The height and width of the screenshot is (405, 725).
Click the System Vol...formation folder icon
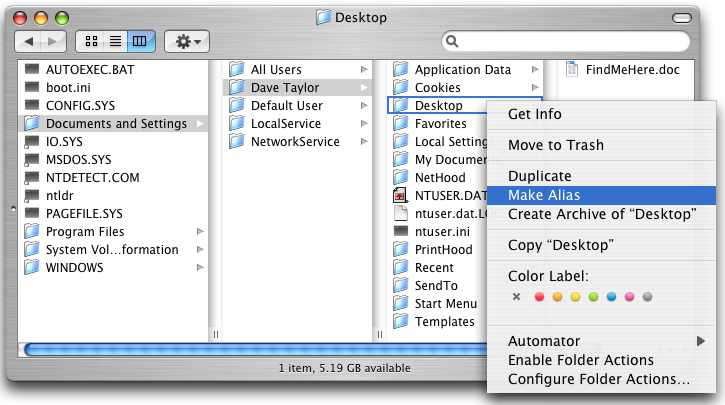32,249
